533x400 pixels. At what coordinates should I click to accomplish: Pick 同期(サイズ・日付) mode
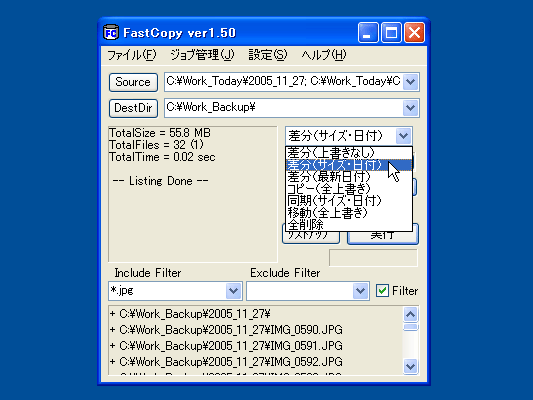349,201
